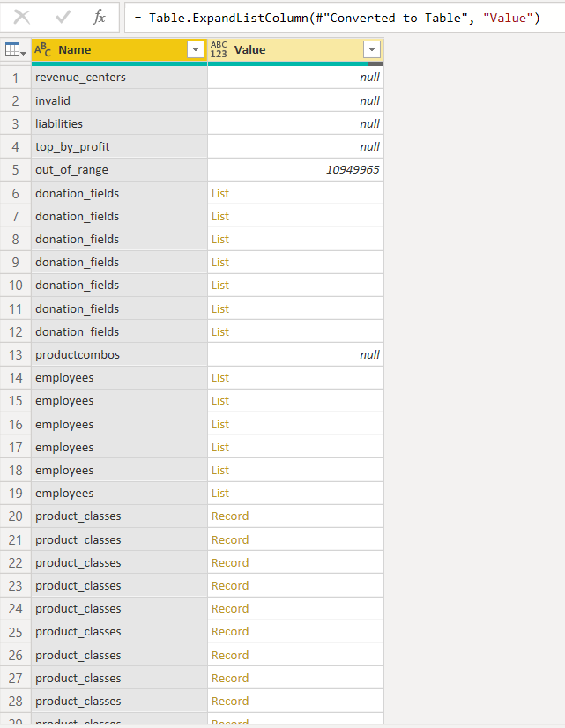Open the Record link in row 26
The width and height of the screenshot is (565, 728).
point(230,655)
